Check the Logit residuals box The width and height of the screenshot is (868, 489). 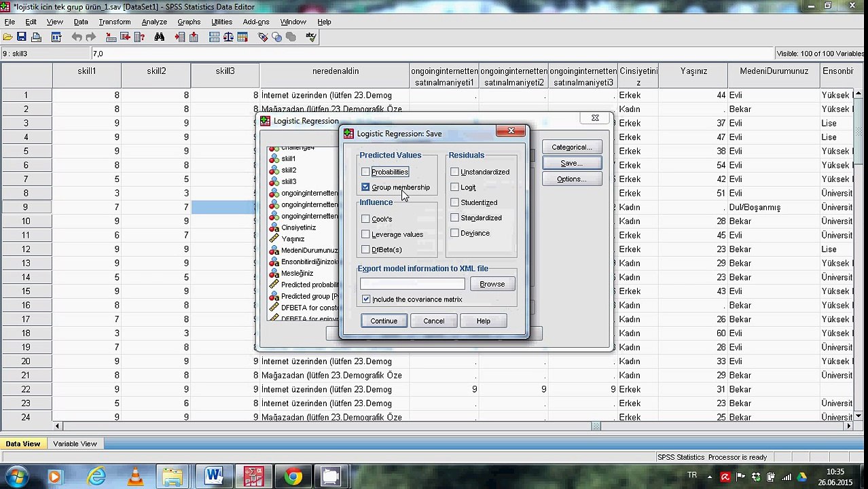point(454,187)
